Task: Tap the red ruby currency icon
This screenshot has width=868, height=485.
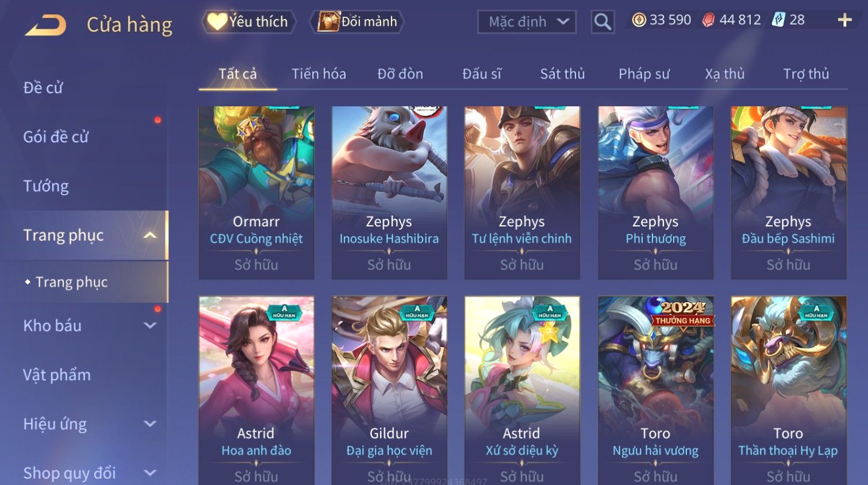Action: [708, 20]
